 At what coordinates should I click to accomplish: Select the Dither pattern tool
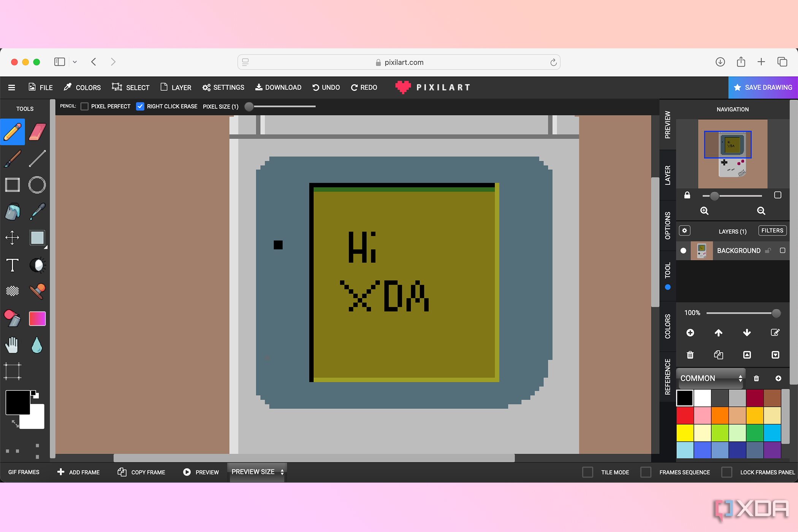pos(13,291)
